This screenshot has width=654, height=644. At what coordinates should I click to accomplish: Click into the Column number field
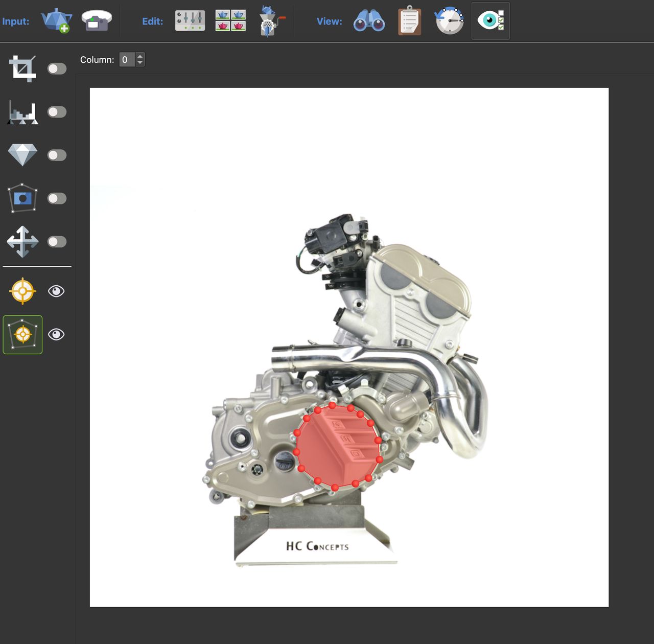127,60
